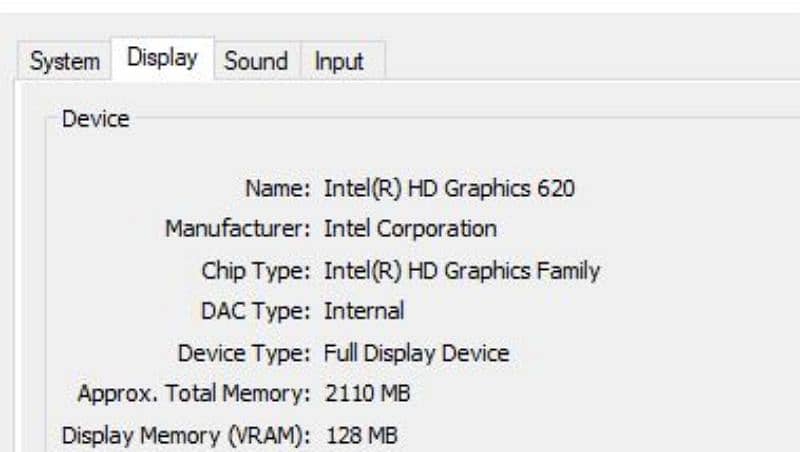Select the 'Intel(R) HD Graphics Family' value
This screenshot has width=800, height=452.
point(461,270)
